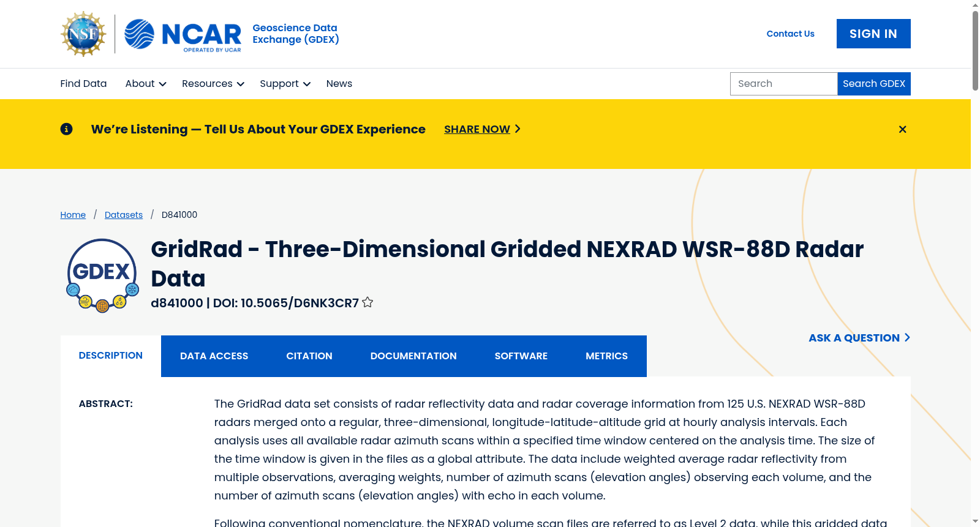Screen dimensions: 980x527
Task: Open the DOCUMENTATION tab
Action: pos(413,356)
